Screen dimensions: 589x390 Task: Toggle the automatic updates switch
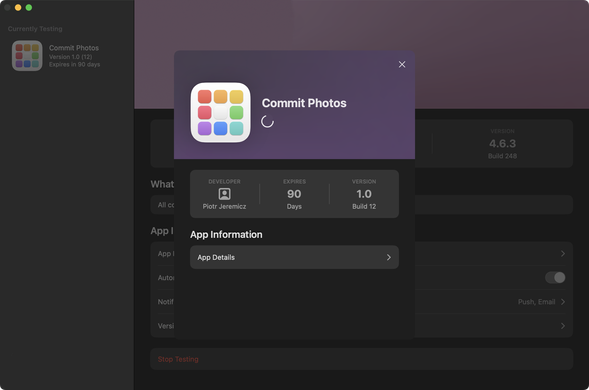[x=555, y=278]
